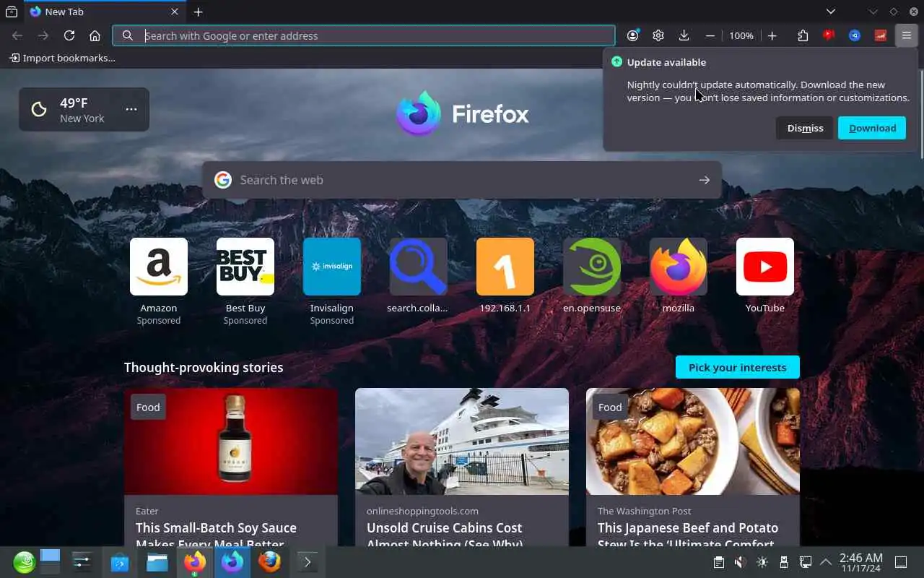Open the clock showing 2:46 AM

click(x=860, y=562)
